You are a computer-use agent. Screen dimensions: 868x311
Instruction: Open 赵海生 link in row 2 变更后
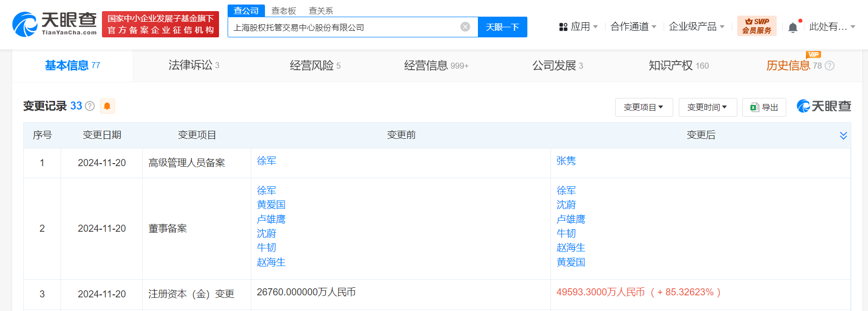[x=571, y=248]
